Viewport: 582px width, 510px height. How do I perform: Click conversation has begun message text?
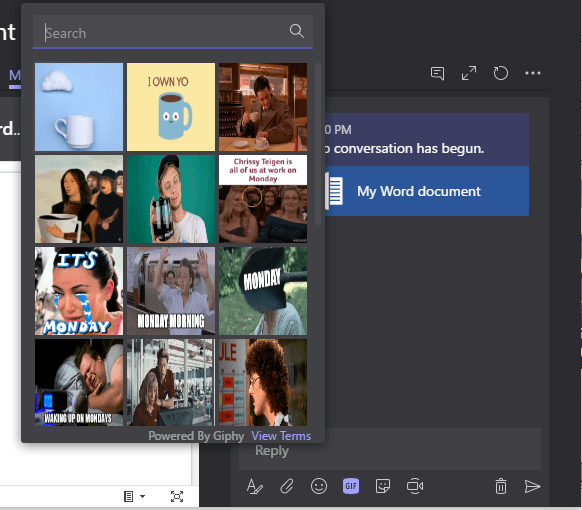(404, 148)
